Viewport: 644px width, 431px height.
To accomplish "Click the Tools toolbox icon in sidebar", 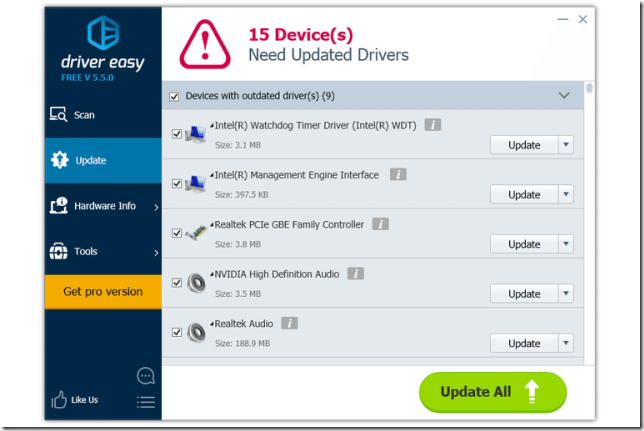I will click(58, 251).
